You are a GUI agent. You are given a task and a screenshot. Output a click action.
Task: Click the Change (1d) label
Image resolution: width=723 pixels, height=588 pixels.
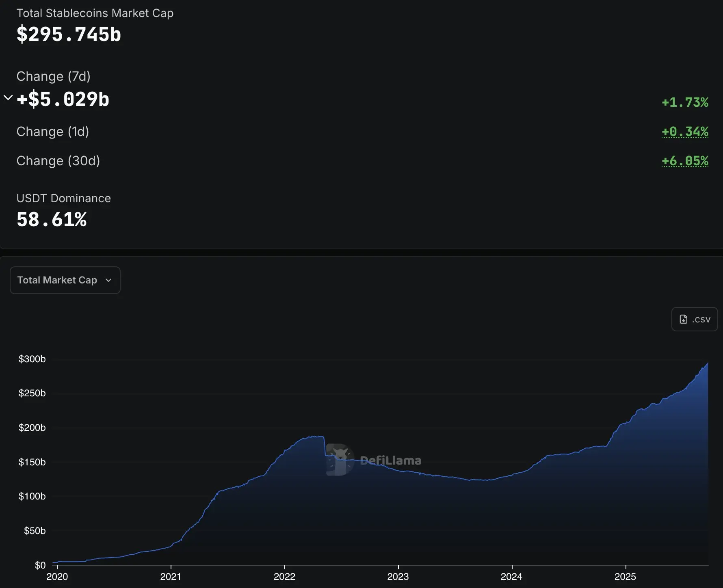point(52,132)
